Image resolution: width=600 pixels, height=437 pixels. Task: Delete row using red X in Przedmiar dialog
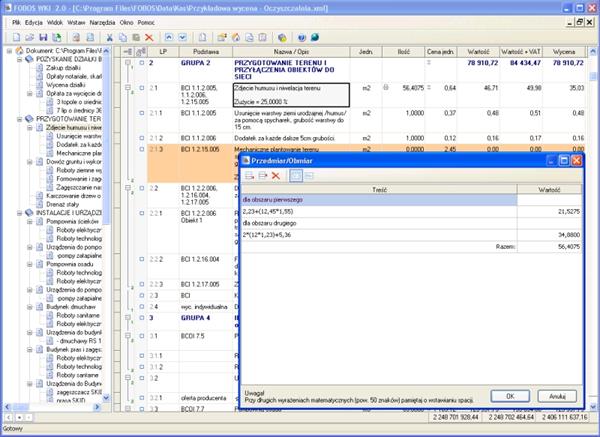click(x=274, y=175)
